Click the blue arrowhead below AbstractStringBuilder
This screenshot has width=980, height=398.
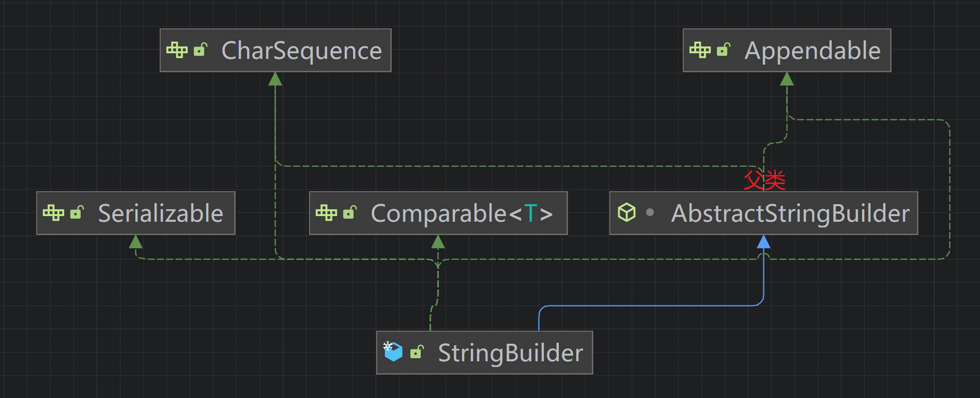tap(763, 242)
